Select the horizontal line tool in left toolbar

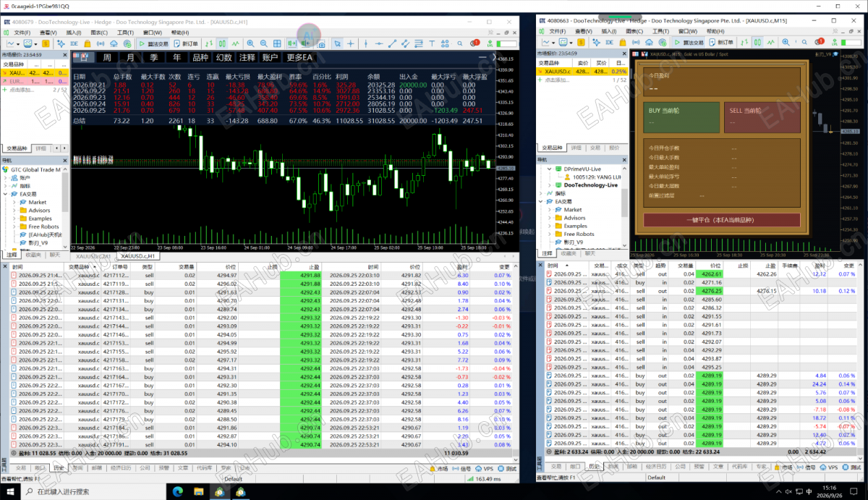tap(379, 43)
